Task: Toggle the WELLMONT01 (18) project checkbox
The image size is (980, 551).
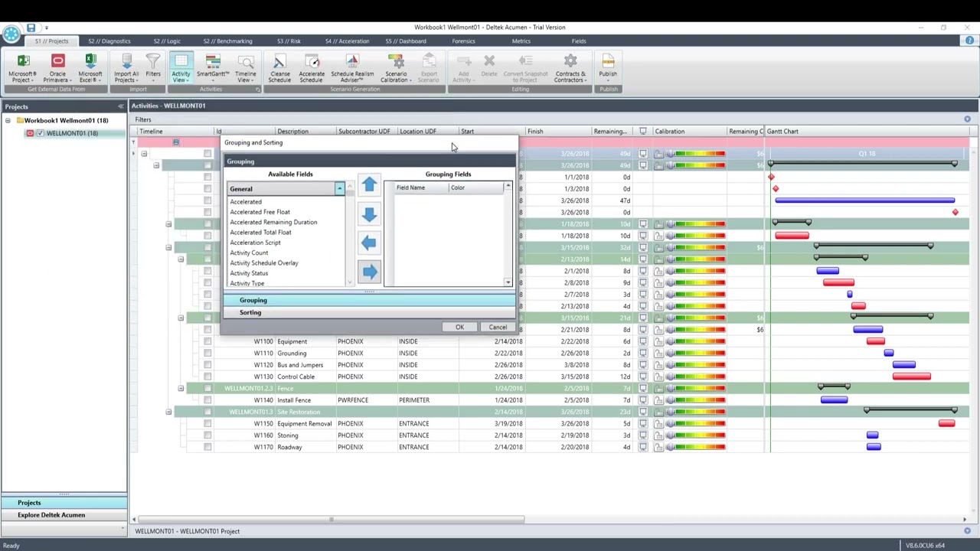Action: point(41,133)
